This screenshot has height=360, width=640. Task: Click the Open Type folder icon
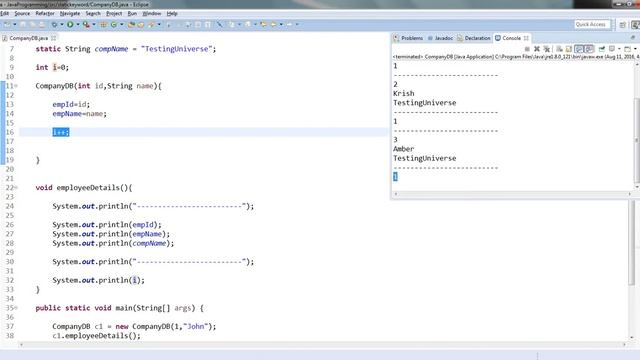(131, 24)
